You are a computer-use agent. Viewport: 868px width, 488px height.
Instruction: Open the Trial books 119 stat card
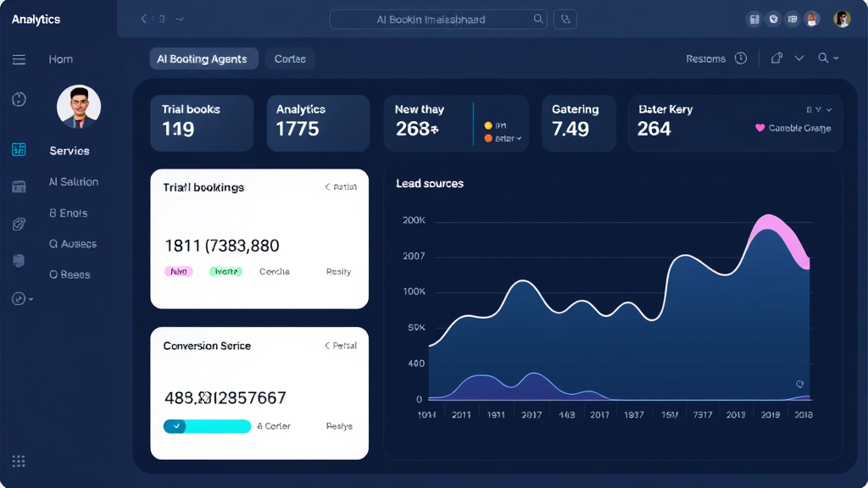(202, 123)
